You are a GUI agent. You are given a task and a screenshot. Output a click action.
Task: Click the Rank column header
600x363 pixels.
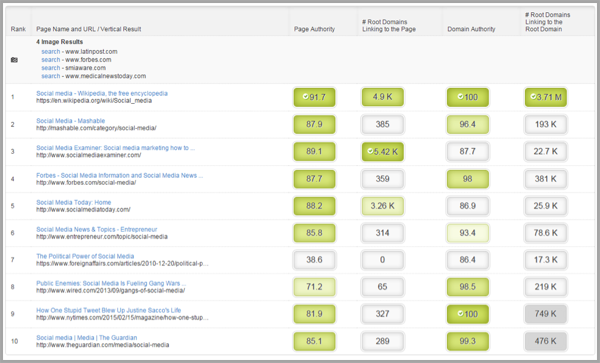[x=18, y=29]
